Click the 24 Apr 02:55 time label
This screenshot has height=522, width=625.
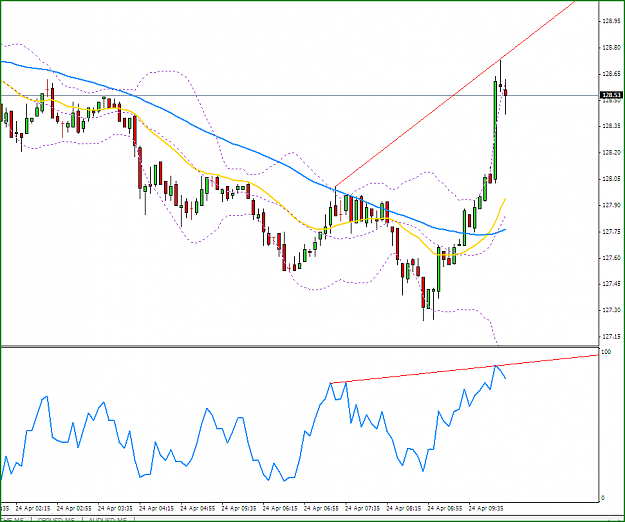74,508
